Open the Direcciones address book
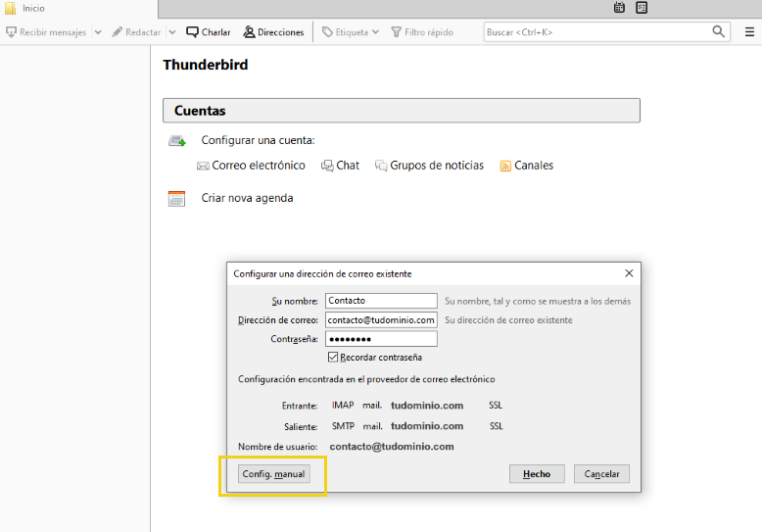This screenshot has width=762, height=532. coord(273,32)
